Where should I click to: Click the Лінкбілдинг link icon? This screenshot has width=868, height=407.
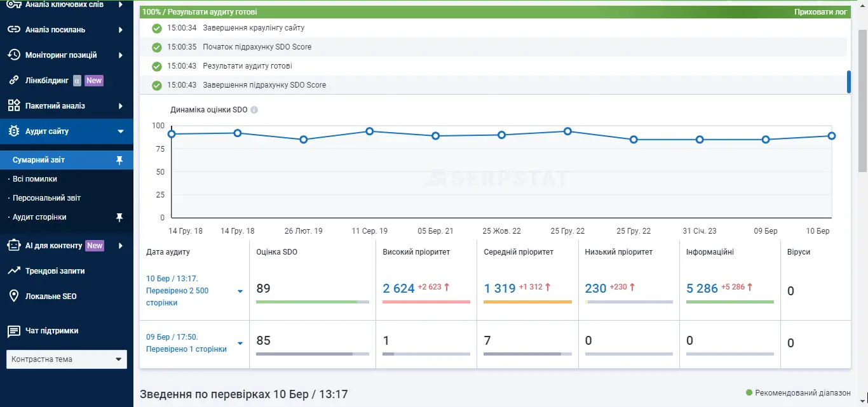click(13, 81)
